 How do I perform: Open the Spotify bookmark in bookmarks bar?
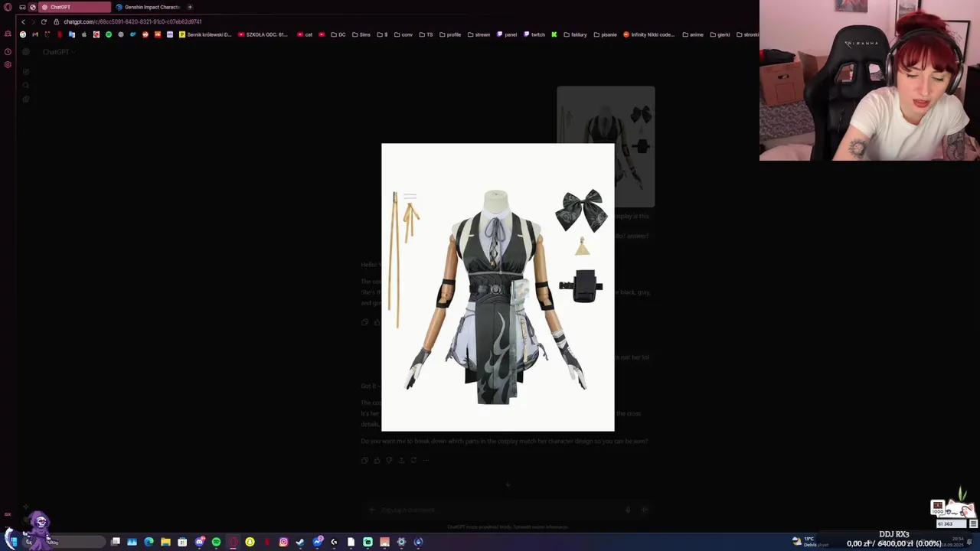(108, 34)
